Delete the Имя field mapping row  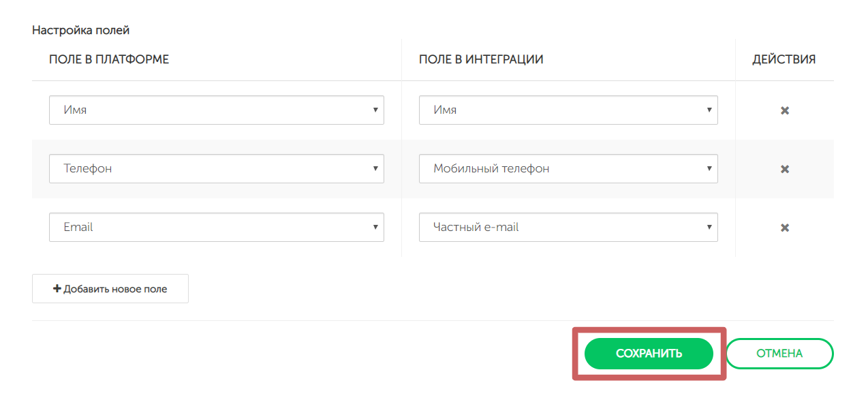[x=784, y=110]
